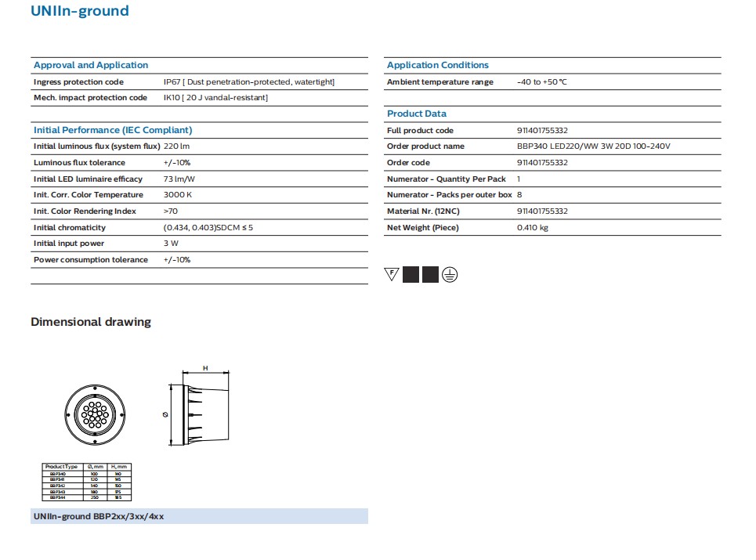Image resolution: width=756 pixels, height=560 pixels.
Task: Click 'Initial Performance (IEC Compliant)' heading
Action: coord(113,130)
